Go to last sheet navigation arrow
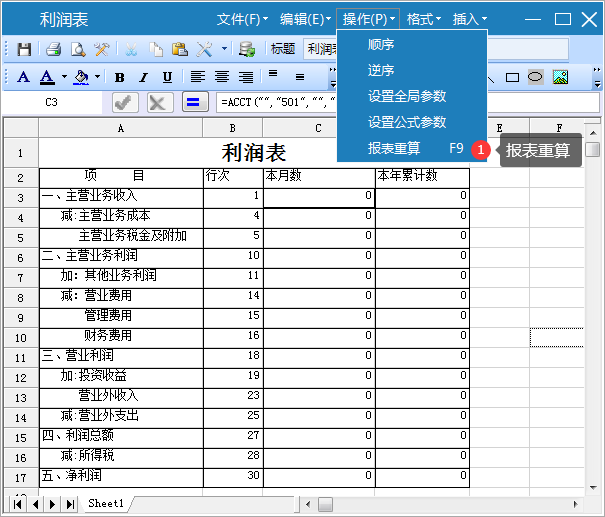605x517 pixels. click(x=70, y=504)
